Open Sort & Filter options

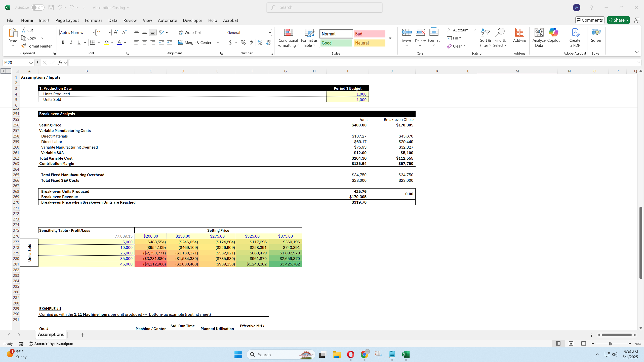[x=485, y=38]
